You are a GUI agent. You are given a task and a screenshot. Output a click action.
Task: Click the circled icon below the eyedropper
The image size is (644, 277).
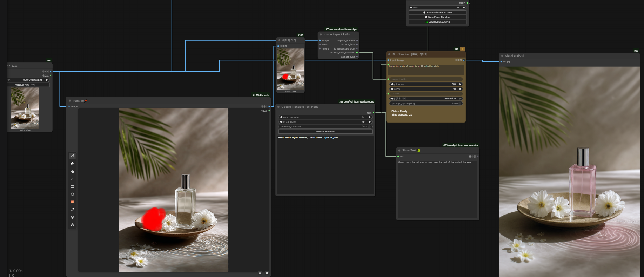72,217
